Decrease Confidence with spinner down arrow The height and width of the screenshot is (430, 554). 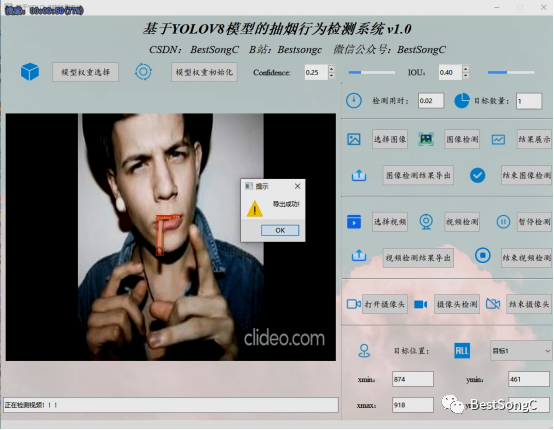click(x=331, y=76)
